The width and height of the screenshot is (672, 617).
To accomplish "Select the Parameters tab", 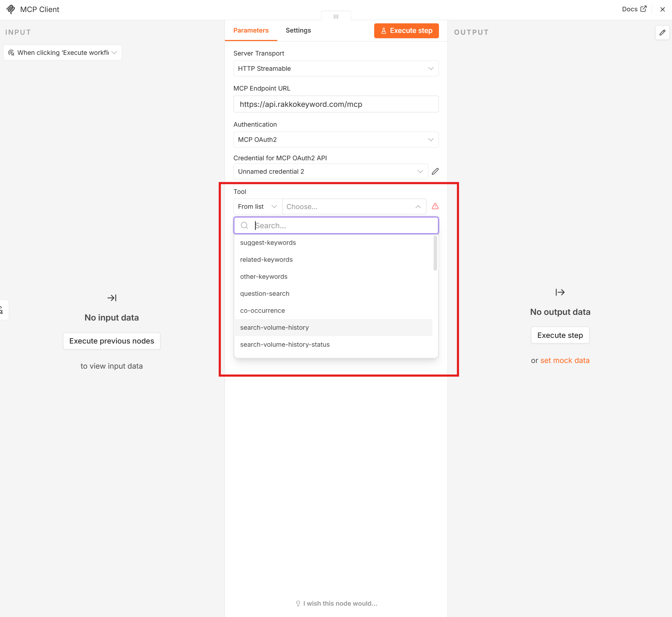I will coord(251,30).
